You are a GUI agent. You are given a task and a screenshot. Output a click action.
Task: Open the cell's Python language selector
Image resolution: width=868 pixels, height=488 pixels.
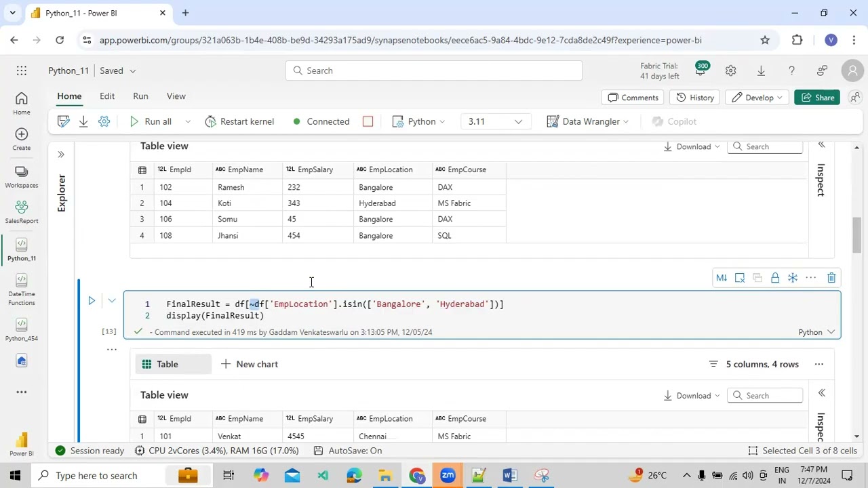tap(816, 332)
